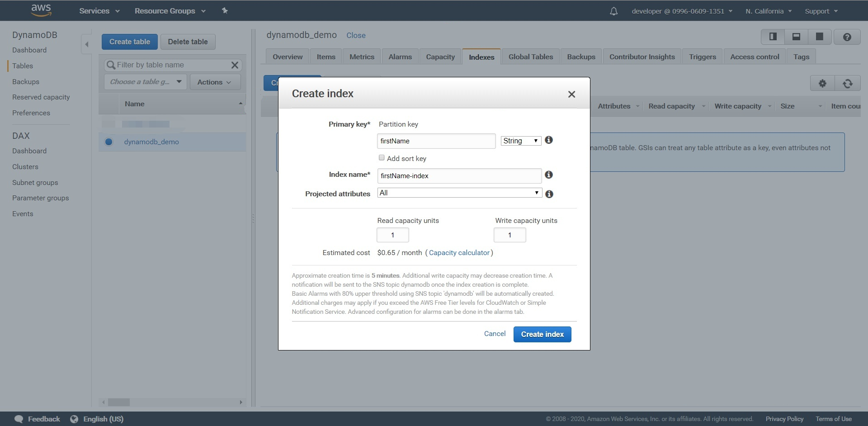Open the N. California region dropdown

coord(769,11)
